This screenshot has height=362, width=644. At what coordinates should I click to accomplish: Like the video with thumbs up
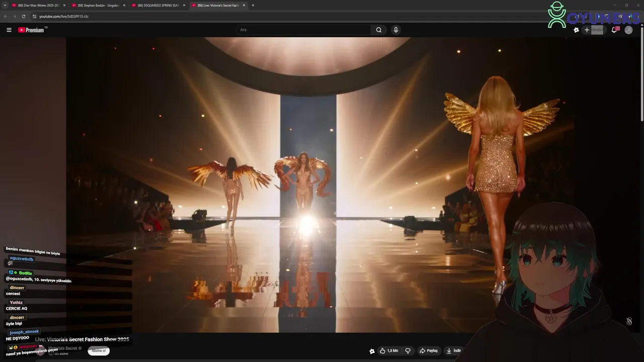click(x=389, y=351)
